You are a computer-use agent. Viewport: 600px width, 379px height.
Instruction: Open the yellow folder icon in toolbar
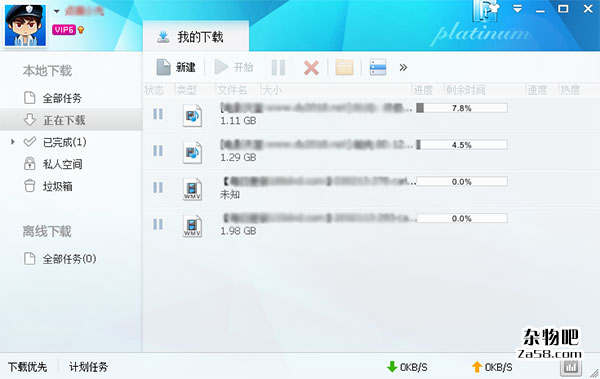tap(344, 67)
